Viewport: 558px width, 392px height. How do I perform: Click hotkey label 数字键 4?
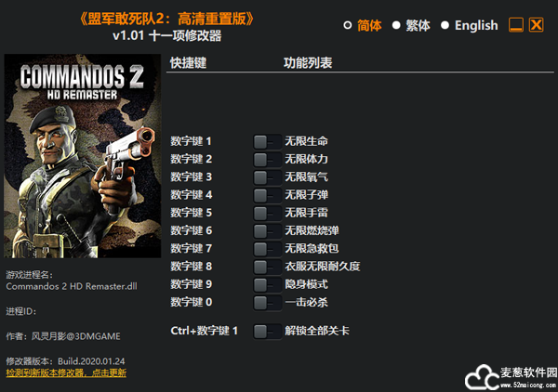(191, 195)
